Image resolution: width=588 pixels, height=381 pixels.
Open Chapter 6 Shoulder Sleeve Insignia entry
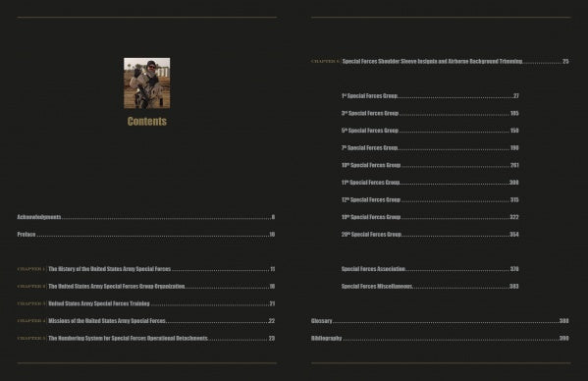coord(440,61)
